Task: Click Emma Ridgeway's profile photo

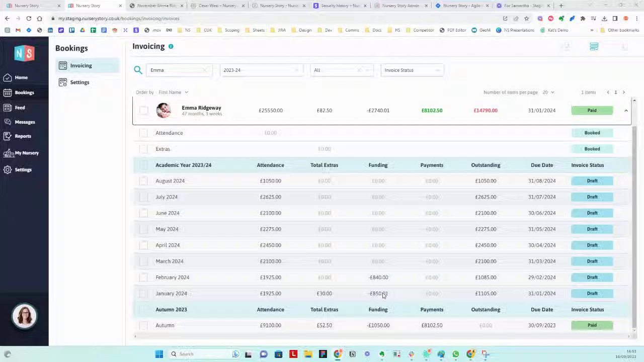Action: pyautogui.click(x=164, y=110)
